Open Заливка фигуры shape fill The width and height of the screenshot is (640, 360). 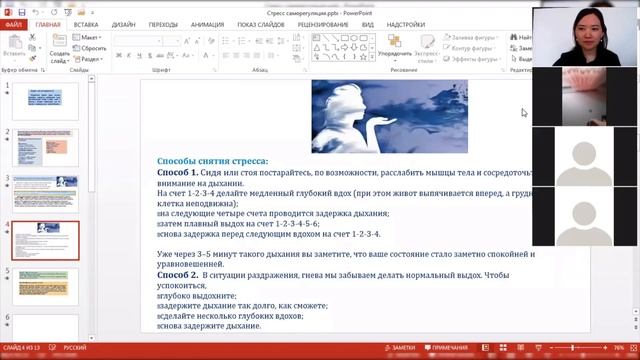tap(471, 38)
